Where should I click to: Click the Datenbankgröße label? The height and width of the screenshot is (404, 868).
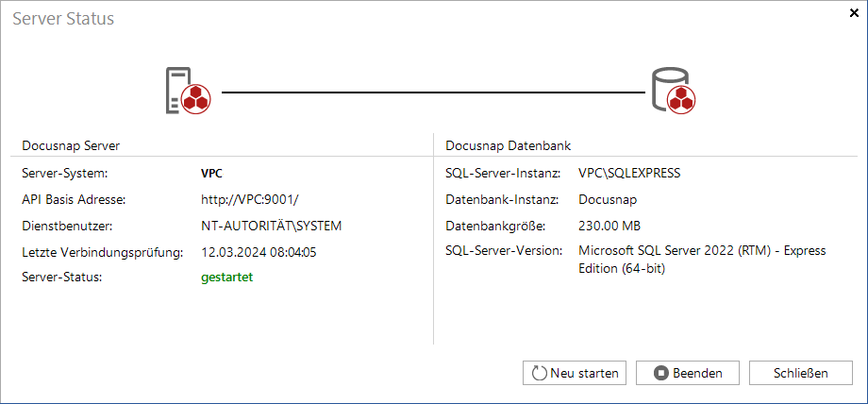point(495,226)
